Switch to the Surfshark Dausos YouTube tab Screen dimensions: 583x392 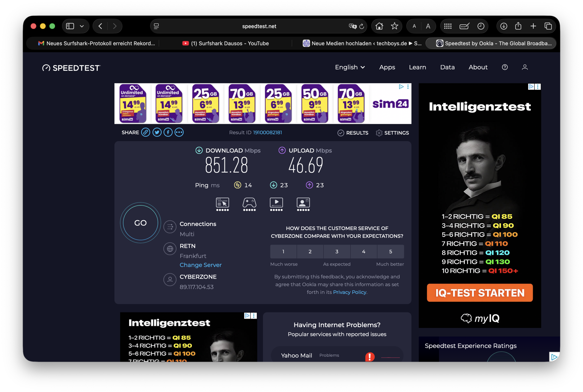(x=225, y=43)
